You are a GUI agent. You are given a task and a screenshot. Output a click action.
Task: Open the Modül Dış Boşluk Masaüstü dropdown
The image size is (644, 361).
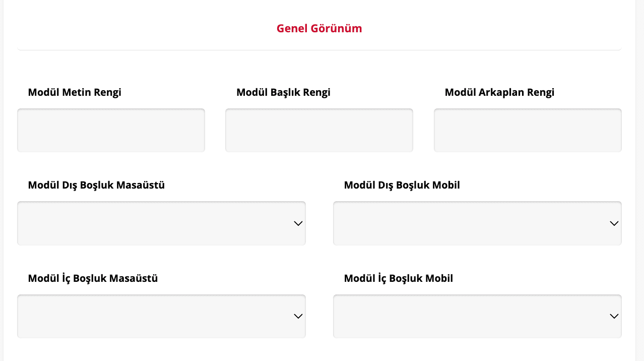point(161,223)
